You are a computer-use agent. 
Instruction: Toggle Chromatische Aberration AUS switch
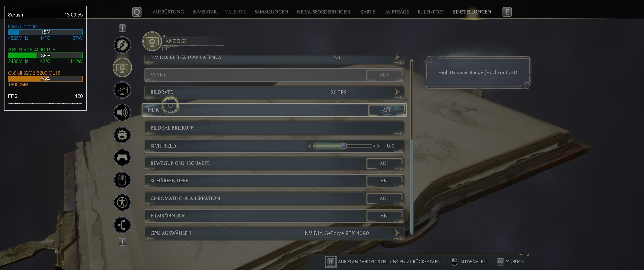coord(384,198)
